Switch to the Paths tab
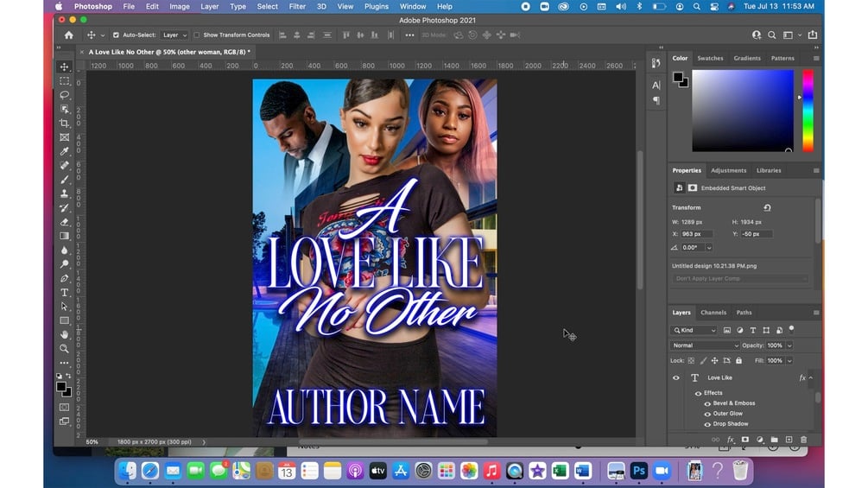 pos(744,313)
